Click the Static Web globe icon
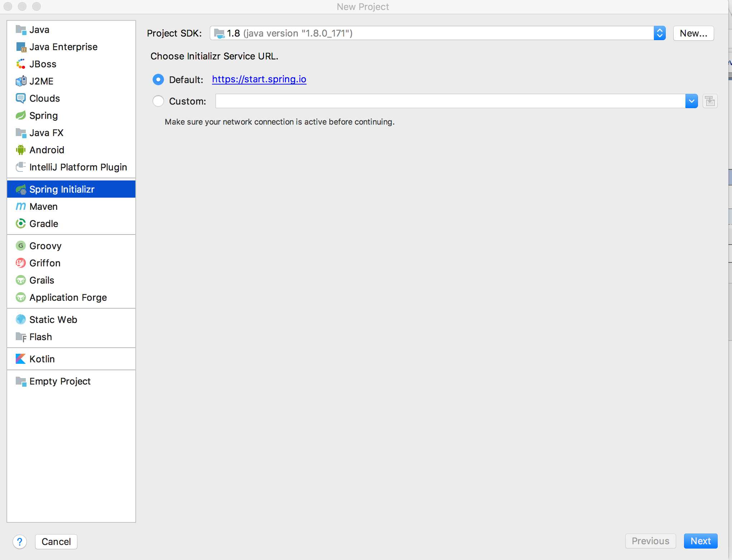 click(21, 320)
